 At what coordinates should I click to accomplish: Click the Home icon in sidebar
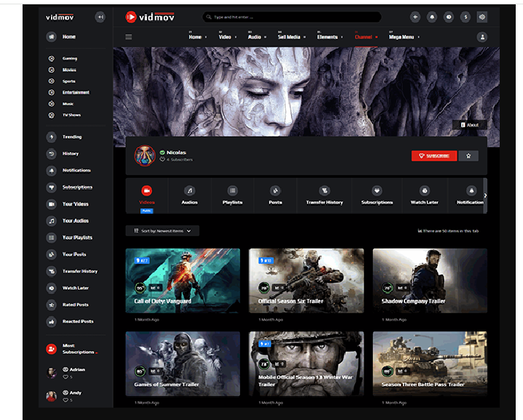pos(52,36)
